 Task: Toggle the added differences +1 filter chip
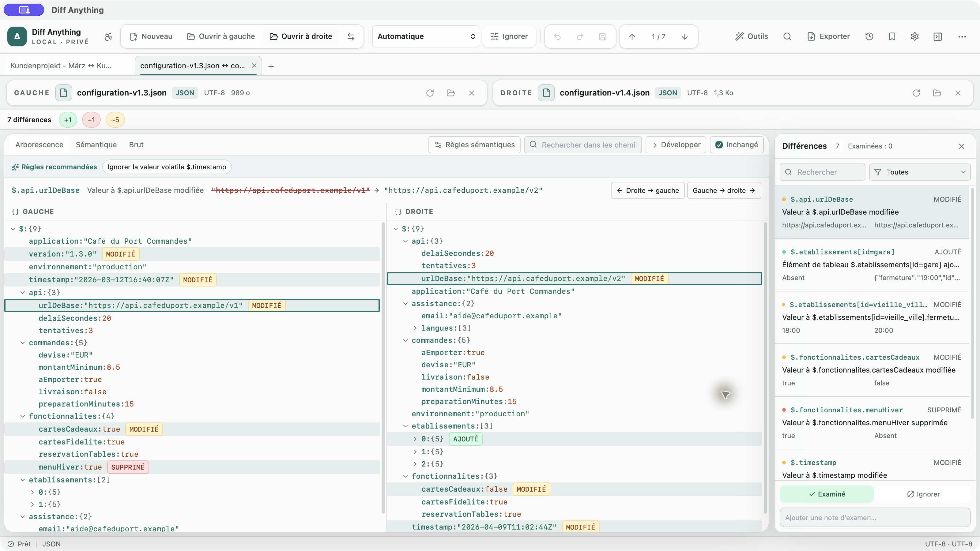tap(68, 120)
